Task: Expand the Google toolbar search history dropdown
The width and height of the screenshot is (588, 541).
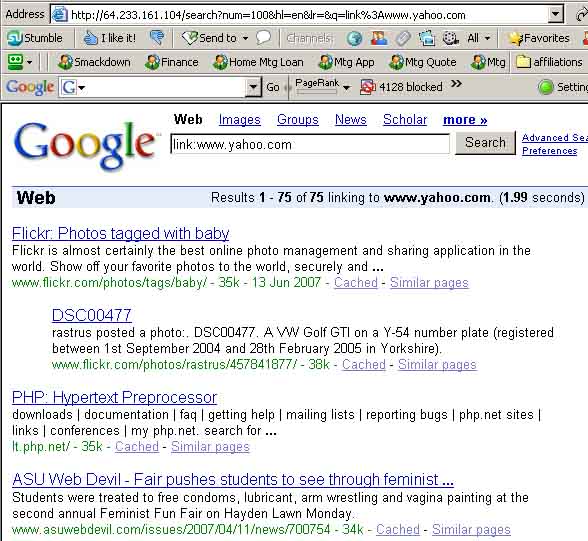Action: pyautogui.click(x=253, y=87)
